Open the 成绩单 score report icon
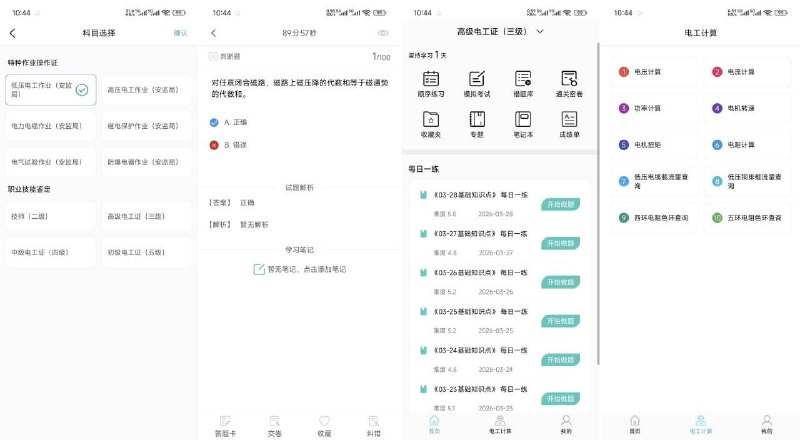 point(569,123)
